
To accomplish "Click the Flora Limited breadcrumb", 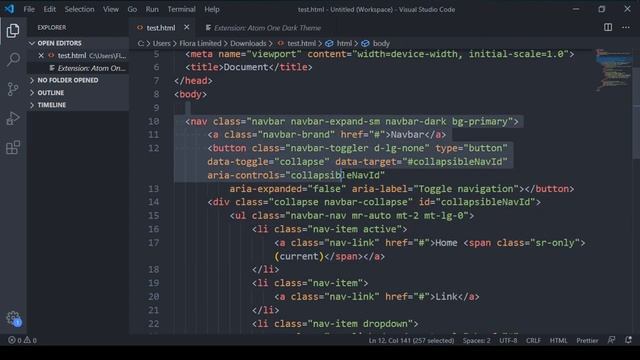I will 200,43.
